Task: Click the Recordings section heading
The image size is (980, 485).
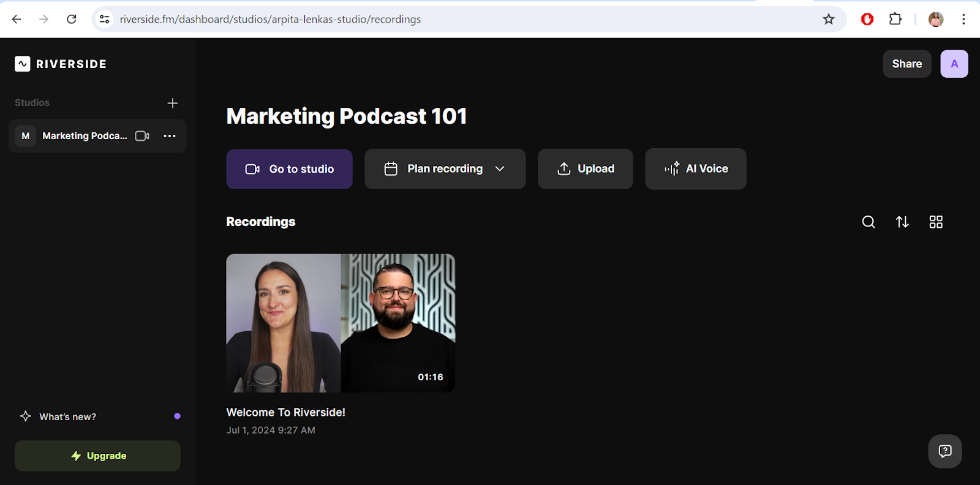Action: [x=261, y=222]
